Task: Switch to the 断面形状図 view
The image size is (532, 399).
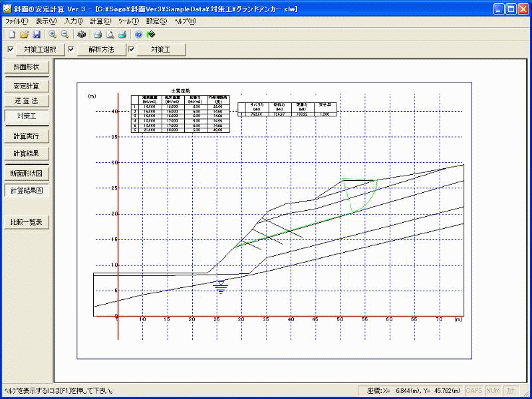Action: [27, 174]
